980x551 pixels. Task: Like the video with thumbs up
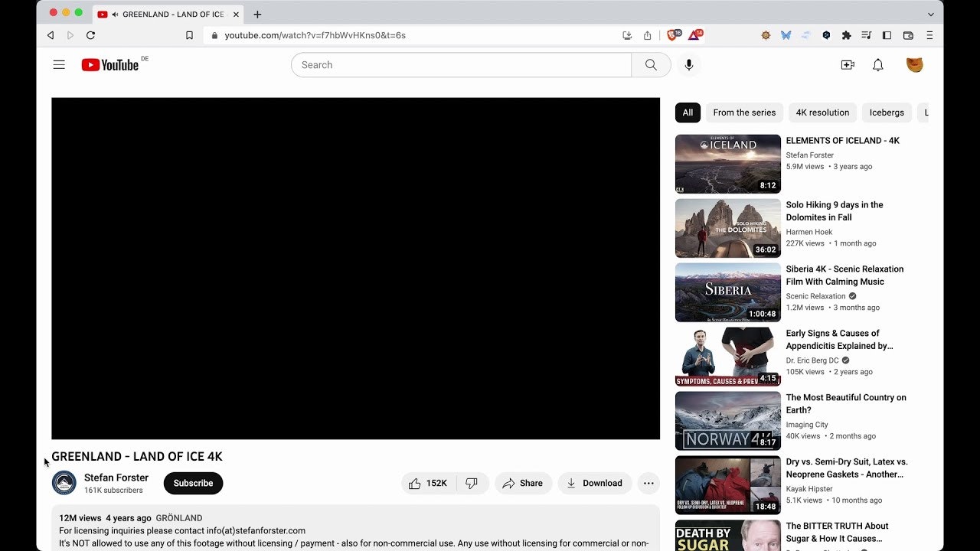pyautogui.click(x=428, y=484)
